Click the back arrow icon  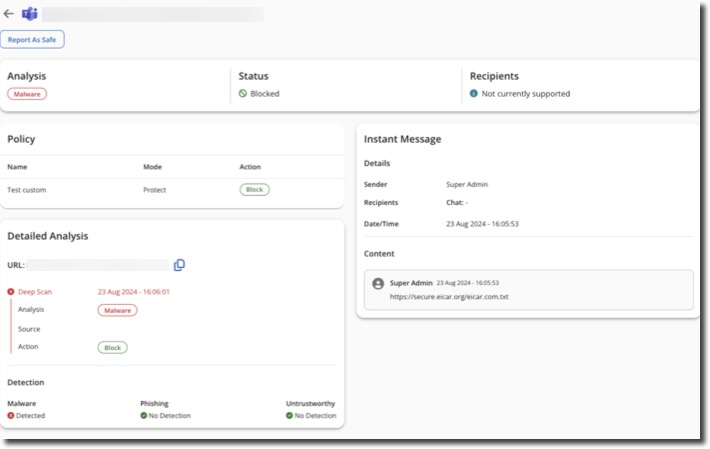pos(9,14)
